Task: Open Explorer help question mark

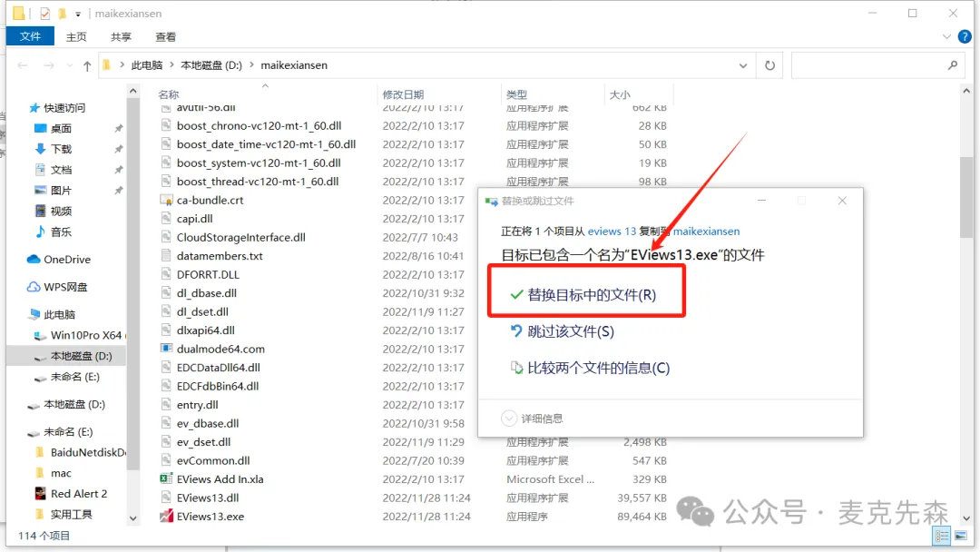Action: tap(965, 37)
